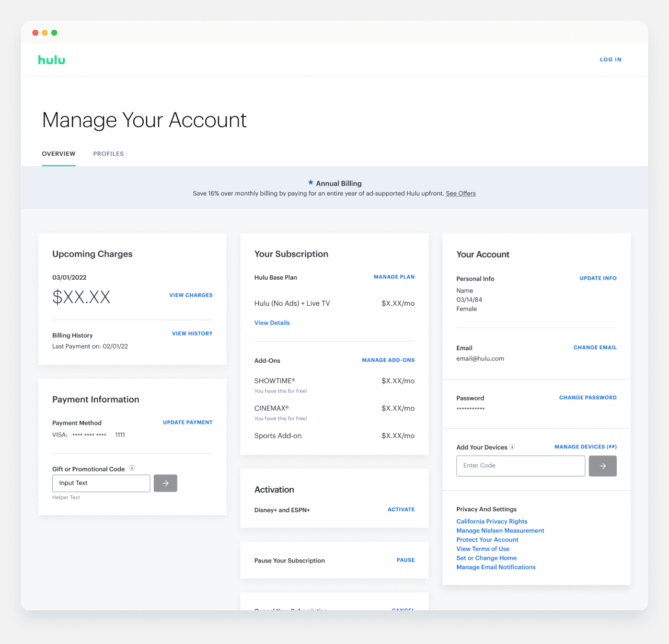
Task: Click Pause to pause your subscription
Action: click(406, 560)
